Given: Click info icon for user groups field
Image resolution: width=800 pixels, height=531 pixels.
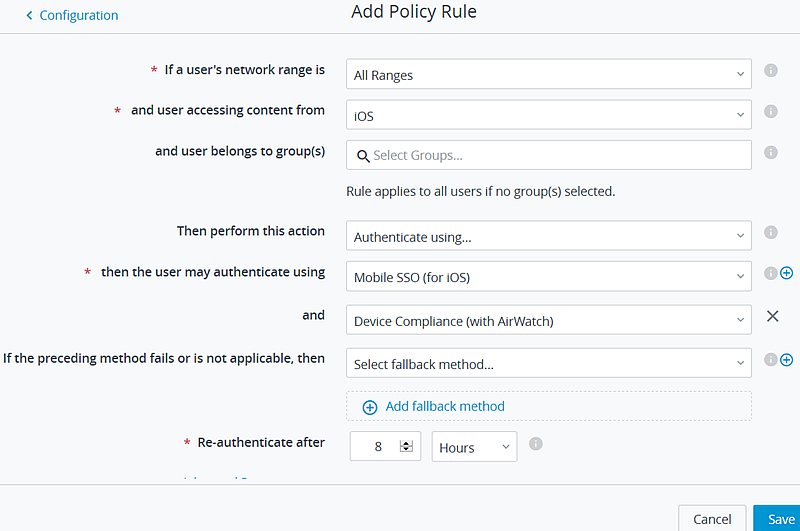Looking at the screenshot, I should [770, 152].
